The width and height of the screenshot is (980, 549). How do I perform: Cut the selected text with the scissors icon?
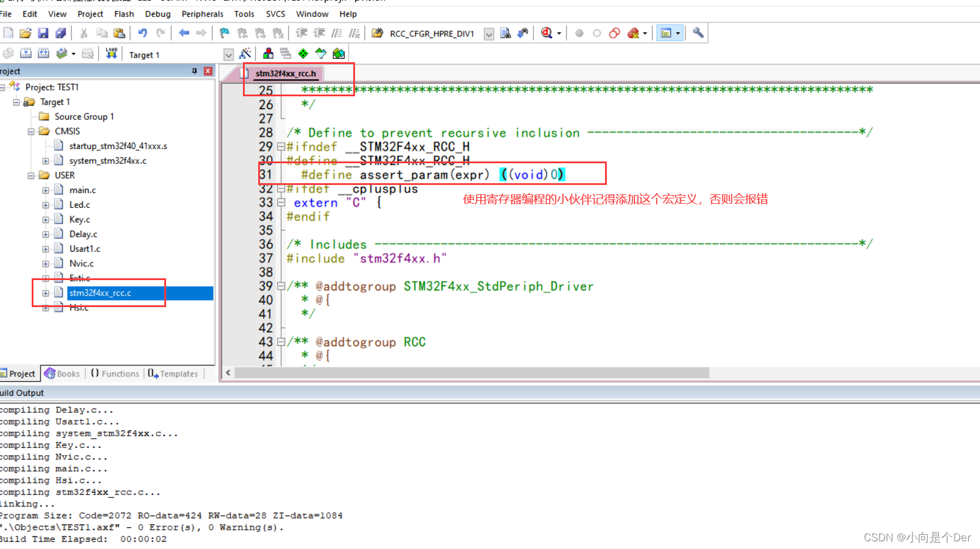(84, 33)
